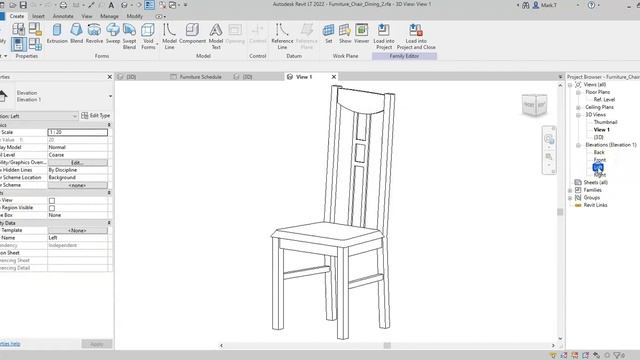The height and width of the screenshot is (360, 640).
Task: Click Set work plane icon
Action: point(329,33)
